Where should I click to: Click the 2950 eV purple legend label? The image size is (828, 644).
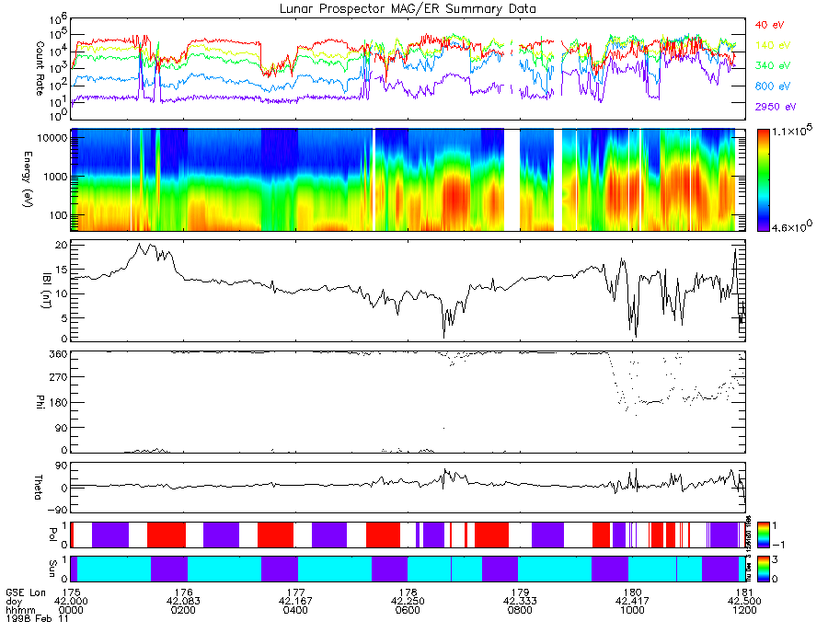tap(776, 107)
